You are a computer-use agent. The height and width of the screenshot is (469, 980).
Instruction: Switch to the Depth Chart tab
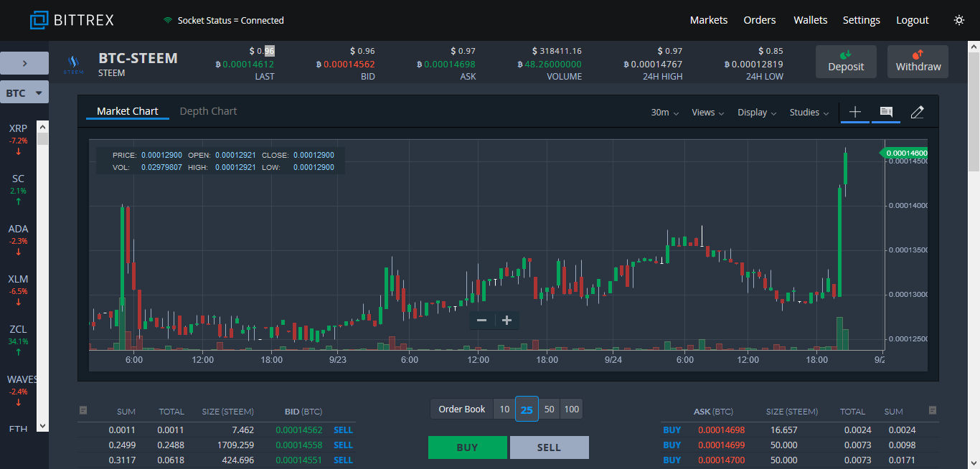point(208,111)
